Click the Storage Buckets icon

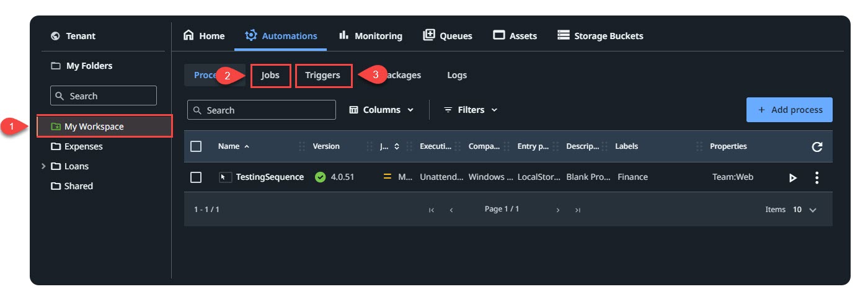coord(563,35)
